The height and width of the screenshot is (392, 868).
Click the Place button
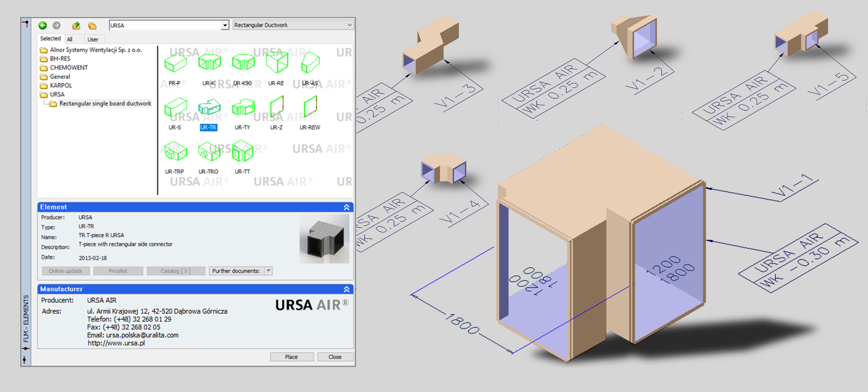click(291, 357)
